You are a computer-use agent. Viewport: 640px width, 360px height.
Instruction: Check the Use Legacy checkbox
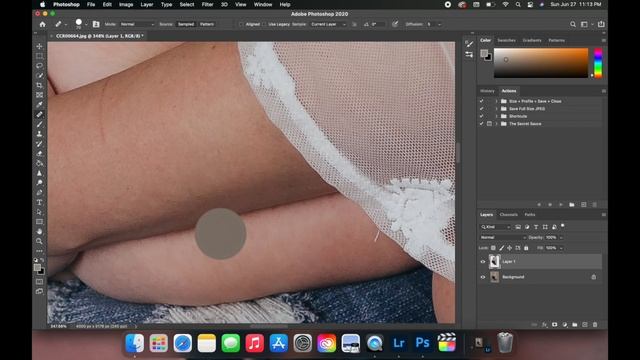pyautogui.click(x=264, y=24)
